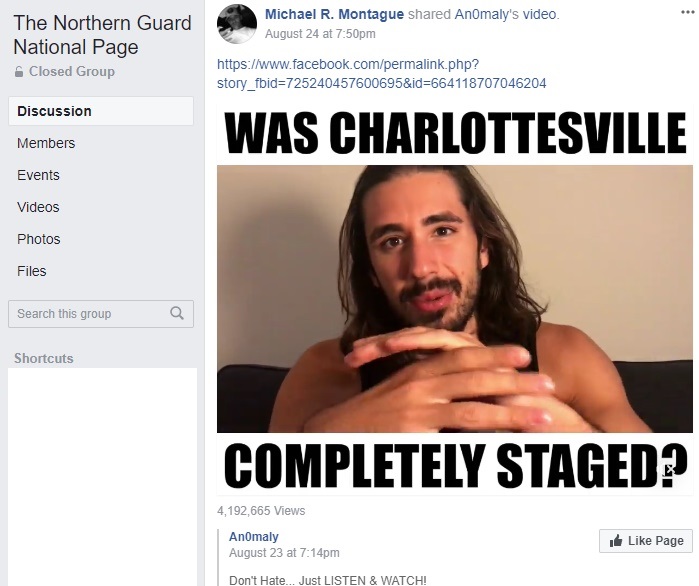Click the closed group lock icon
The height and width of the screenshot is (586, 699).
tap(19, 71)
